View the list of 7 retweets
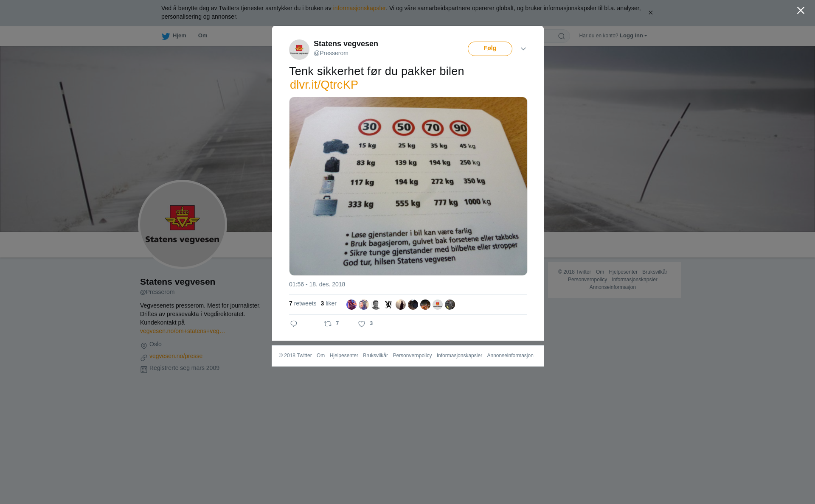This screenshot has height=504, width=815. coord(303,304)
